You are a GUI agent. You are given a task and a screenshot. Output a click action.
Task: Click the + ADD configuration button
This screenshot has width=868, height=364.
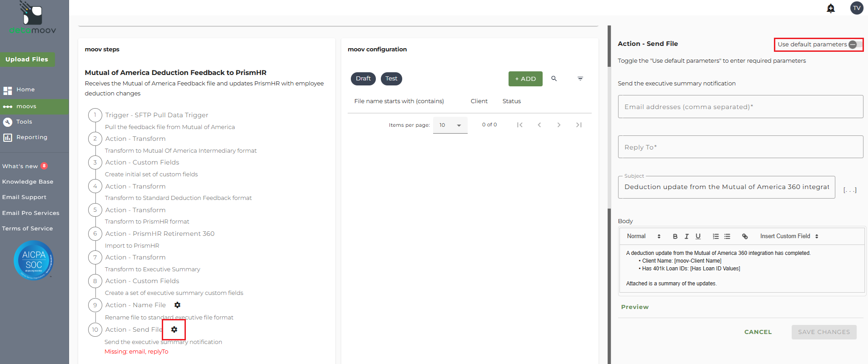(525, 79)
